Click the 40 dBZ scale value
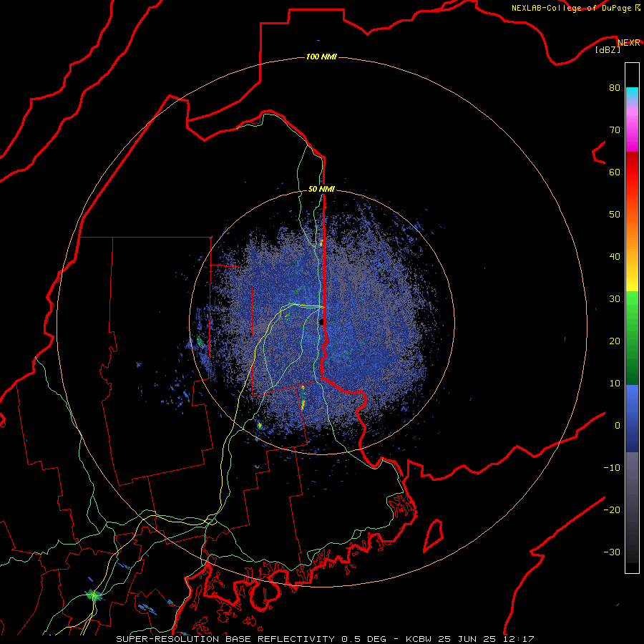 [x=615, y=257]
